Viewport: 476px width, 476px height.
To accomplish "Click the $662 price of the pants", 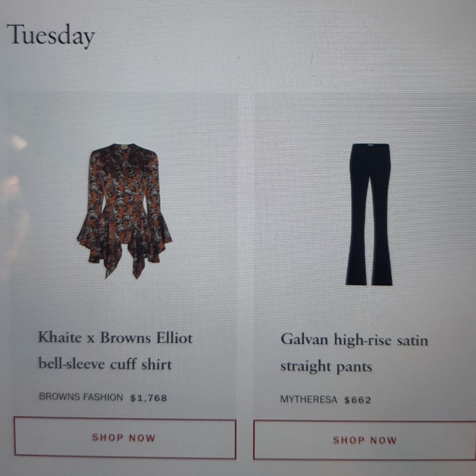I will point(357,400).
